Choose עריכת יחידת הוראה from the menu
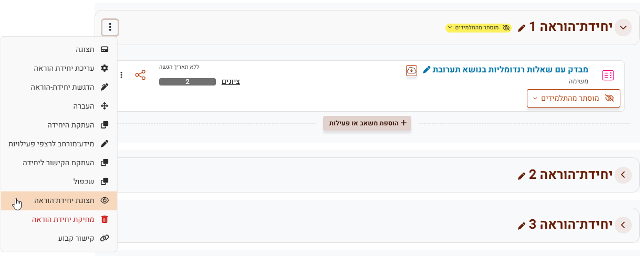Screen dimensions: 644x256 [x=64, y=68]
